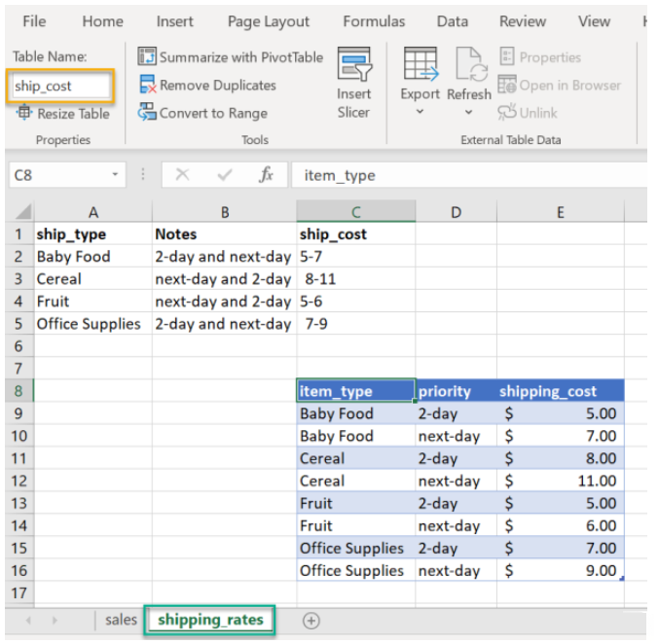Open the Insert ribbon tab
The width and height of the screenshot is (658, 644).
click(174, 21)
